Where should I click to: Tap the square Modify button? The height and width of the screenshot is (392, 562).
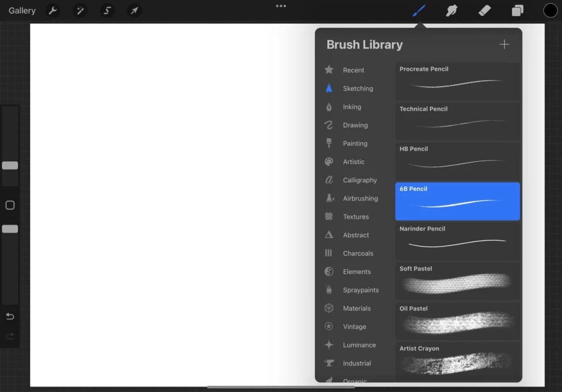[10, 205]
